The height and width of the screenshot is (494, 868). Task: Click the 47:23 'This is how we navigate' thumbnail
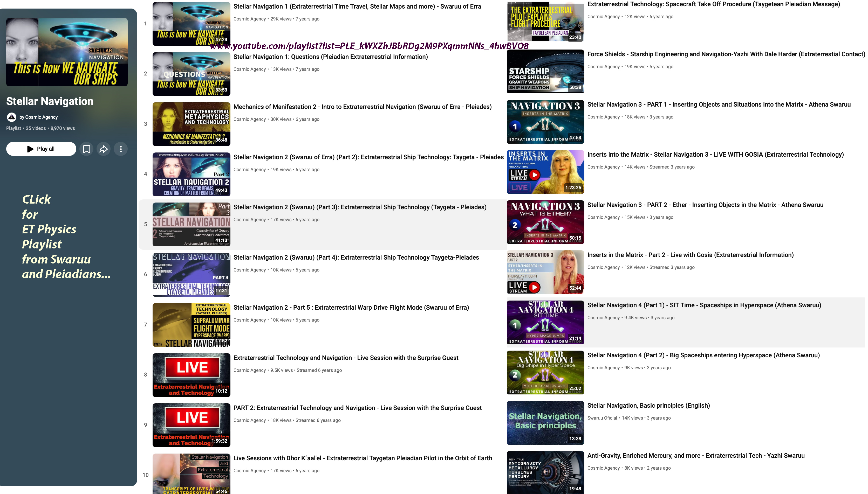[x=192, y=24]
